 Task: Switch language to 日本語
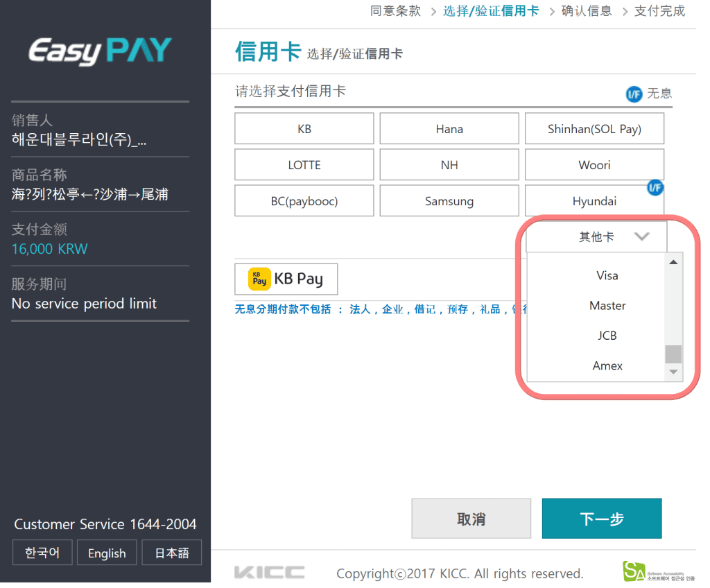172,553
